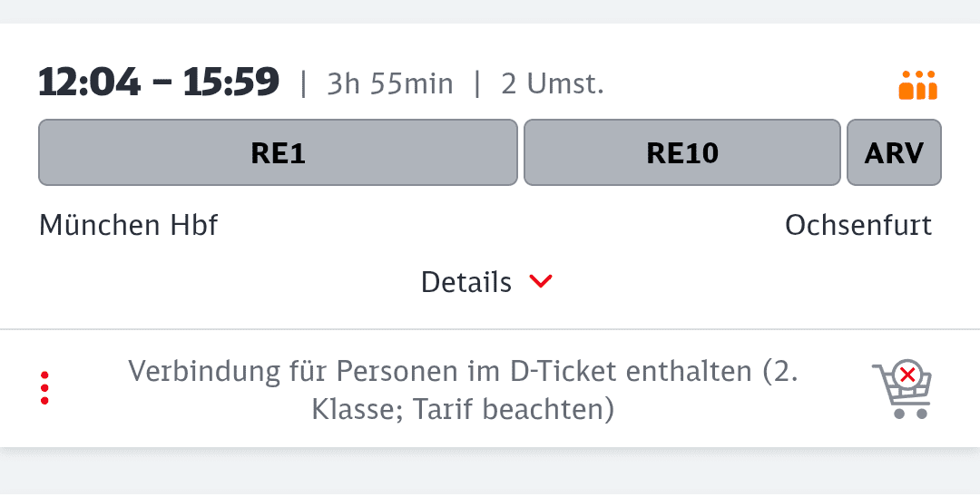980x497 pixels.
Task: Select the RE10 train segment
Action: coord(682,152)
